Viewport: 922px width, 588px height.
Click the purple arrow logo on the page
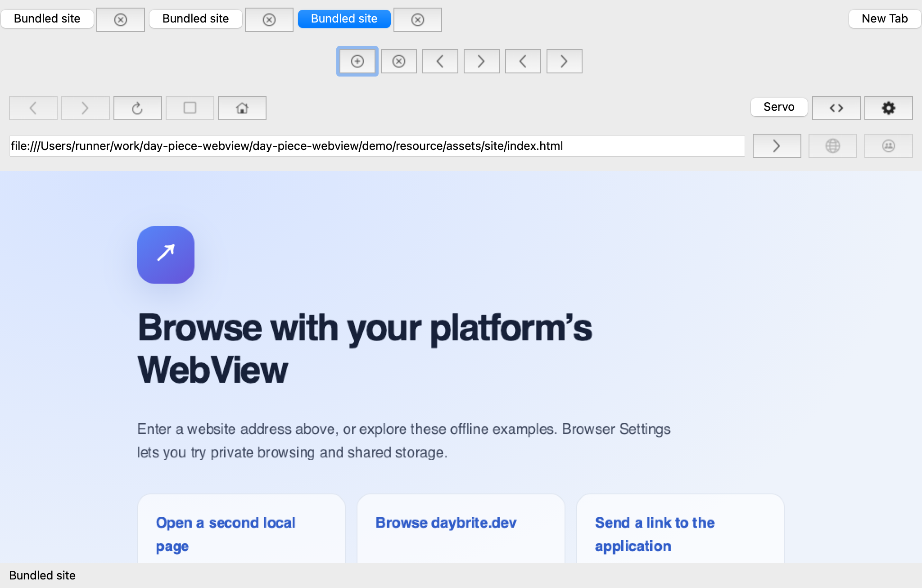pos(166,255)
